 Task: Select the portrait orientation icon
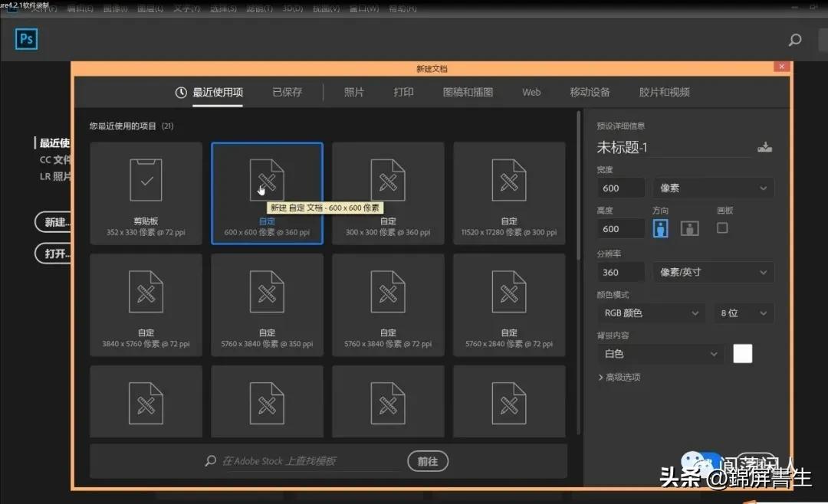660,227
